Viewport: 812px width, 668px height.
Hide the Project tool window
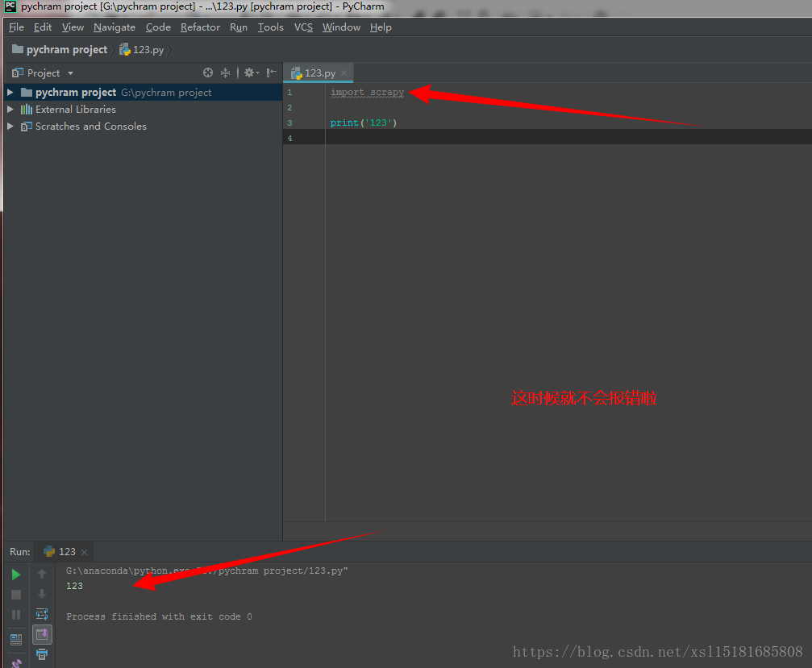tap(272, 73)
